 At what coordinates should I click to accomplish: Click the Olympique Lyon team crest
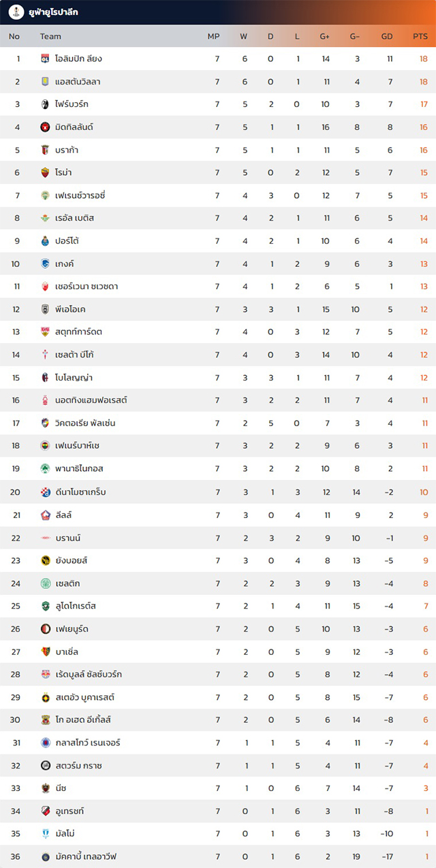[x=46, y=59]
